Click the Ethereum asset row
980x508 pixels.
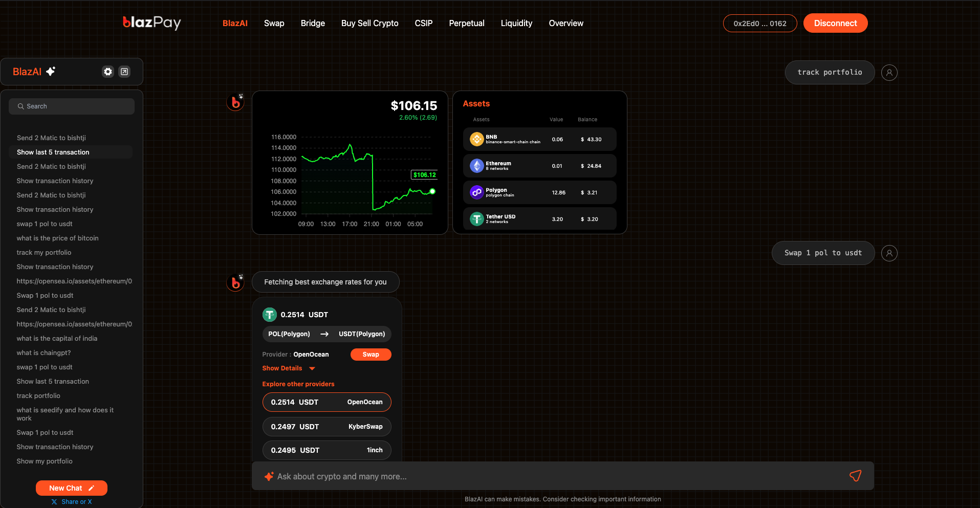(x=539, y=166)
